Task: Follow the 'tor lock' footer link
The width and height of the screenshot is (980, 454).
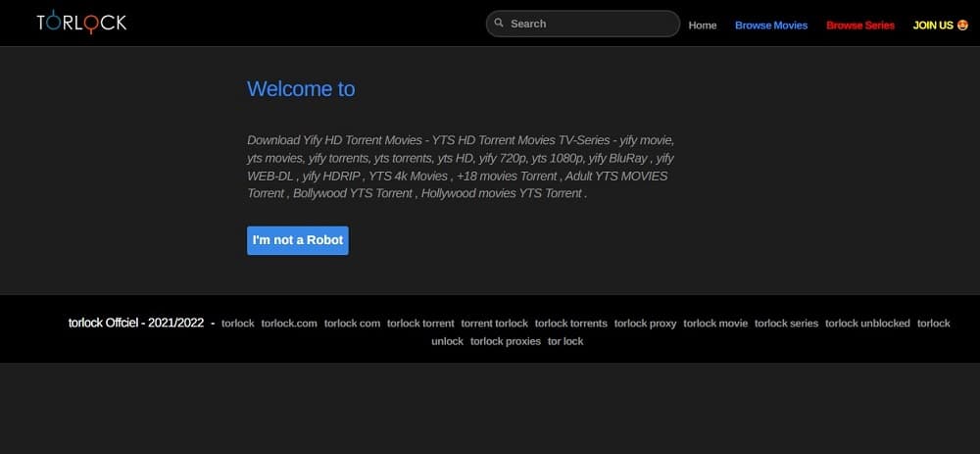Action: pyautogui.click(x=565, y=341)
